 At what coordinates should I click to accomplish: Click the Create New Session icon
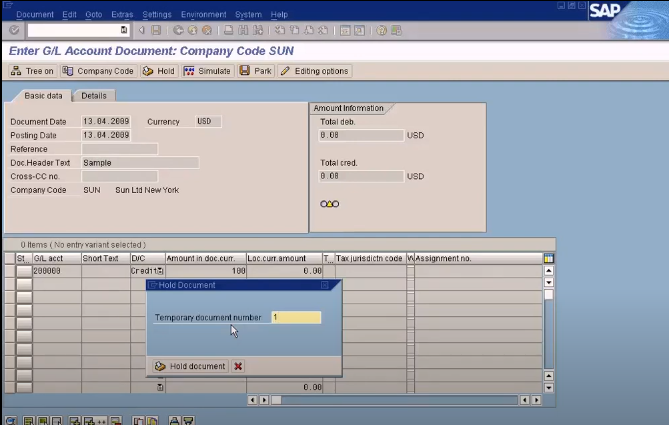(x=345, y=30)
